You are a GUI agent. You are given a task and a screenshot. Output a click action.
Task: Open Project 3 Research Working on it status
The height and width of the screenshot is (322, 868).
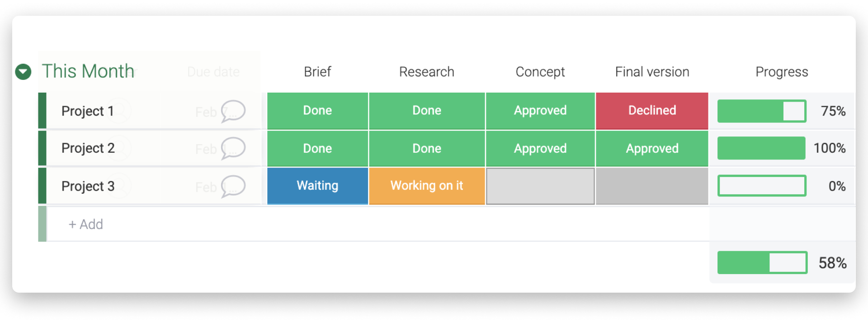click(427, 186)
